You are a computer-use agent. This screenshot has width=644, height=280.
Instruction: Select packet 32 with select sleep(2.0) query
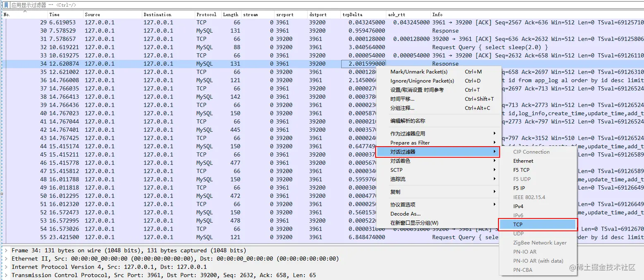click(x=323, y=47)
